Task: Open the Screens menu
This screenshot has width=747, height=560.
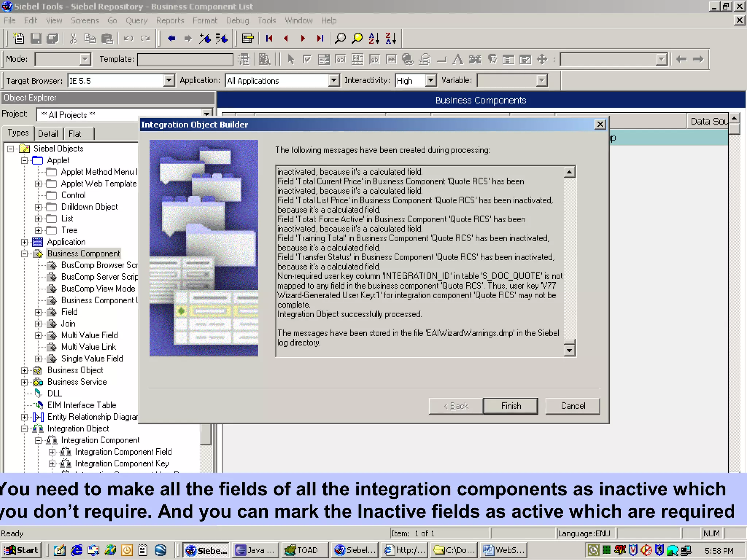Action: [x=85, y=20]
